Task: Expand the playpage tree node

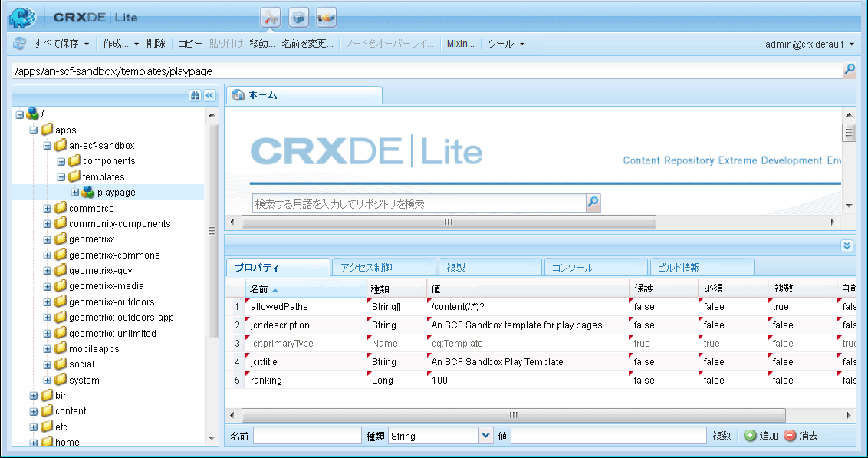Action: point(74,193)
